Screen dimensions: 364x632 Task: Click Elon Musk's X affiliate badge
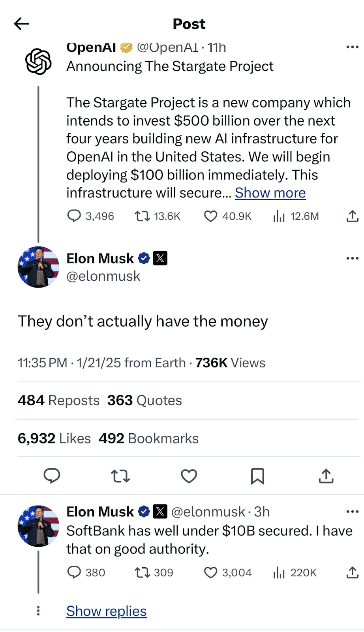click(x=160, y=258)
